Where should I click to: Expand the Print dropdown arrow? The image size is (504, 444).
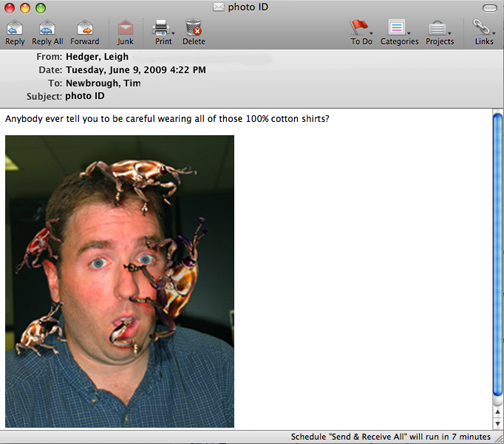[x=173, y=33]
